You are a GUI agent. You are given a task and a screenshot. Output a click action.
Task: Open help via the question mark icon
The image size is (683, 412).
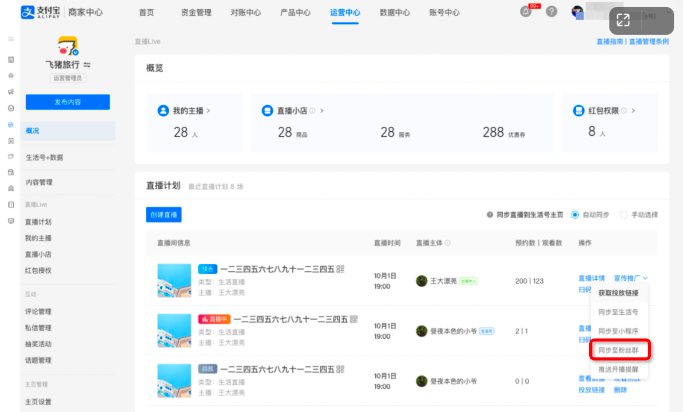tap(551, 12)
